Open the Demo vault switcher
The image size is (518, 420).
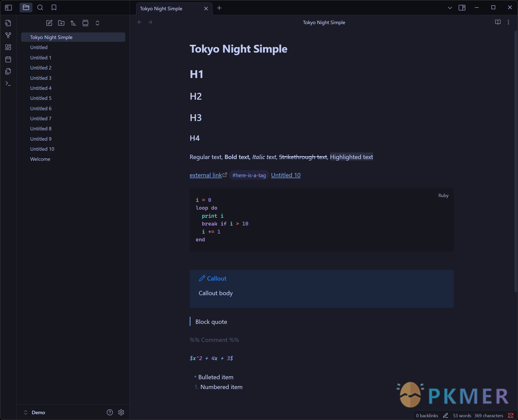(x=34, y=412)
